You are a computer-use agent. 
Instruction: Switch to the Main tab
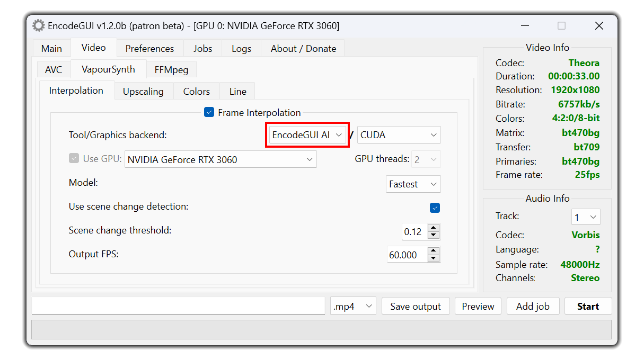coord(51,48)
